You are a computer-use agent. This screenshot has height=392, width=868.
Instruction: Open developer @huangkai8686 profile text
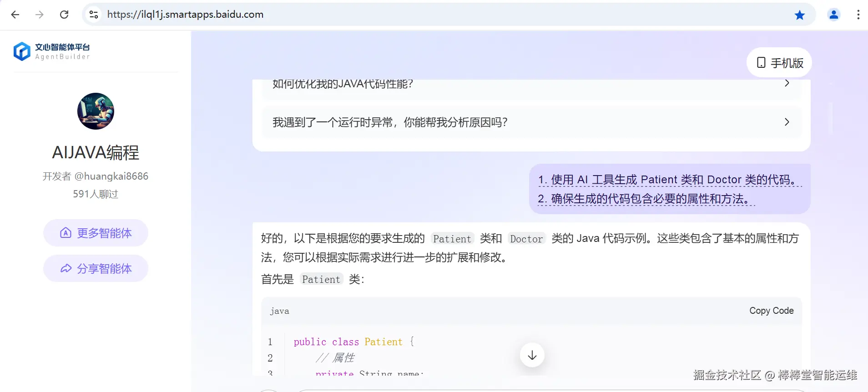[96, 176]
